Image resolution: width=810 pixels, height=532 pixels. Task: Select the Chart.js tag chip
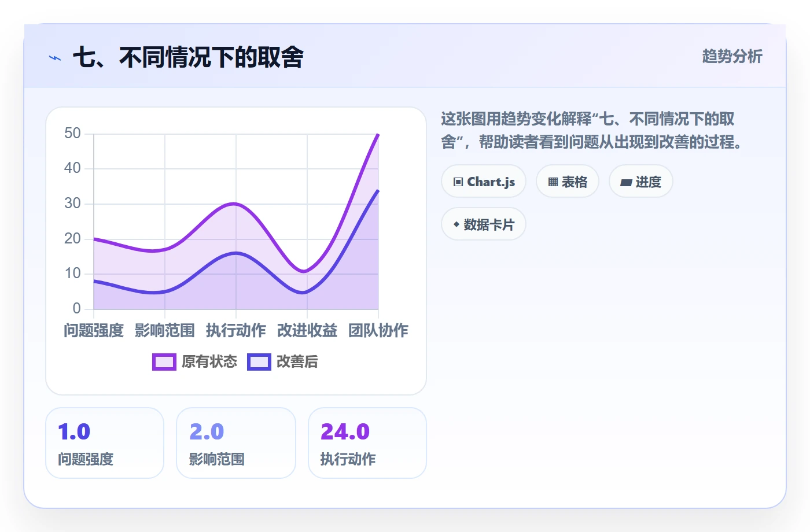pos(484,182)
